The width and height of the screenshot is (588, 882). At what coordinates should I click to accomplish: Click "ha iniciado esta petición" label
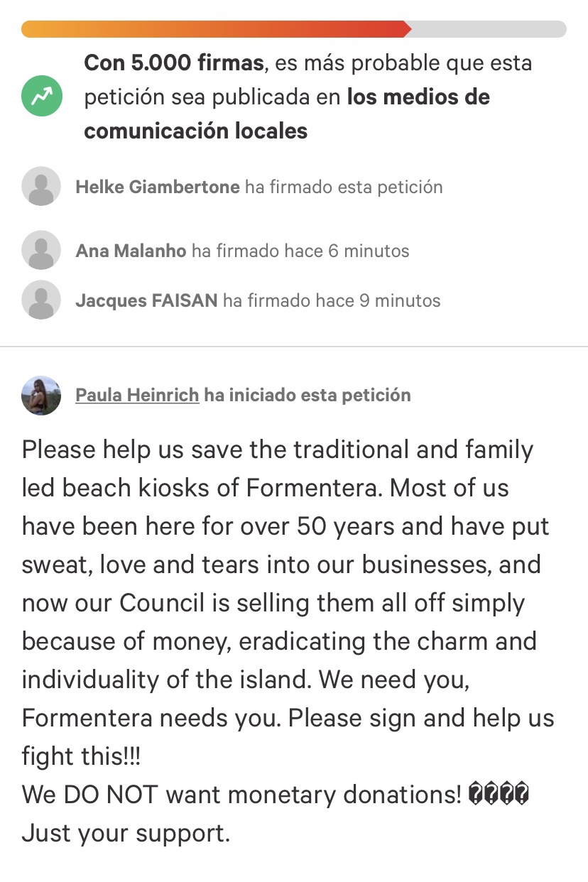point(307,395)
